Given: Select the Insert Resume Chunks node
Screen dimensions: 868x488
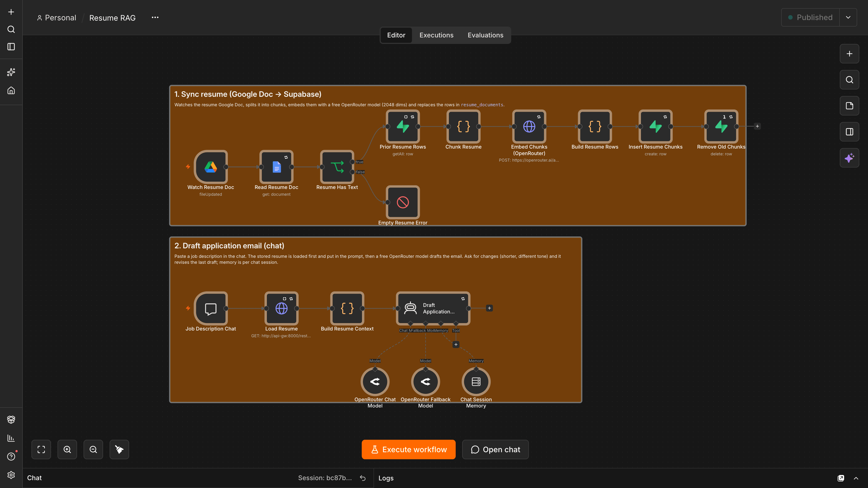Looking at the screenshot, I should pos(655,127).
